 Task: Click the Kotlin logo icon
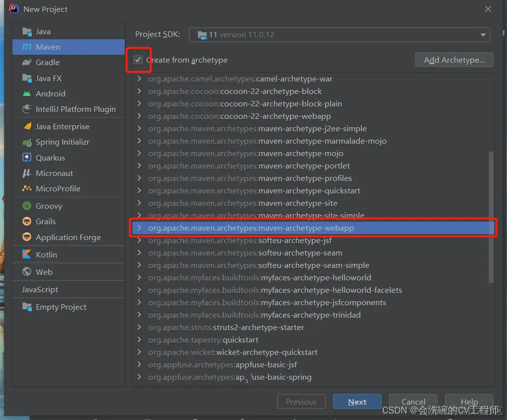click(x=27, y=254)
